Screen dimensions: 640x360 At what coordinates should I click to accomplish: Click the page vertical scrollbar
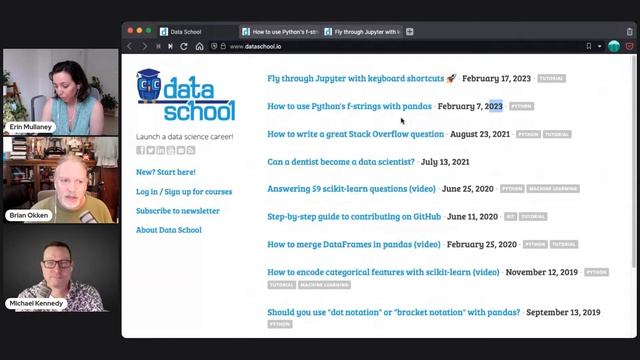point(633,163)
